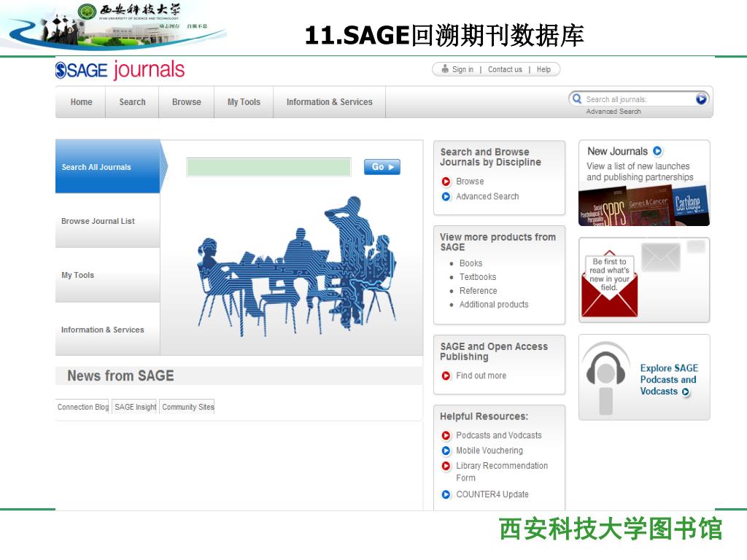The height and width of the screenshot is (560, 747).
Task: Switch to the Community Sites tab
Action: (x=187, y=407)
